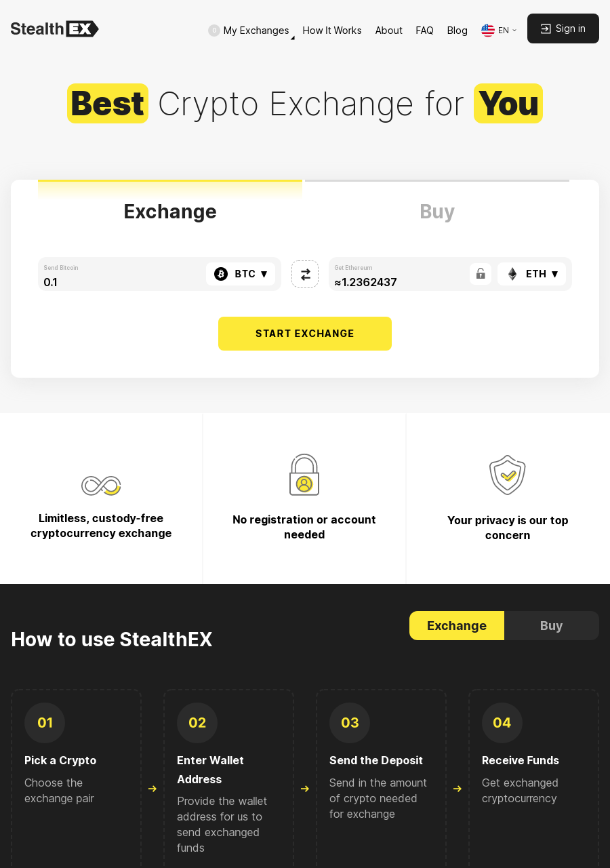Switch to Buy mode in How to use section
The height and width of the screenshot is (868, 610).
tap(551, 625)
